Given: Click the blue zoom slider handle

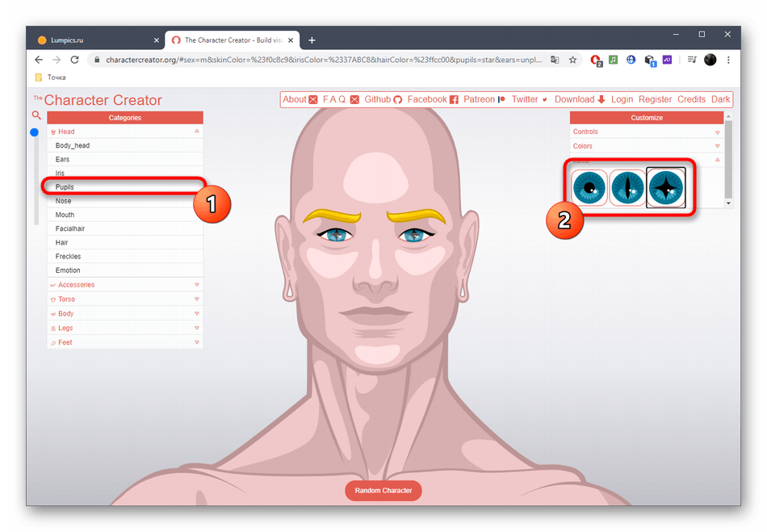Looking at the screenshot, I should click(35, 132).
